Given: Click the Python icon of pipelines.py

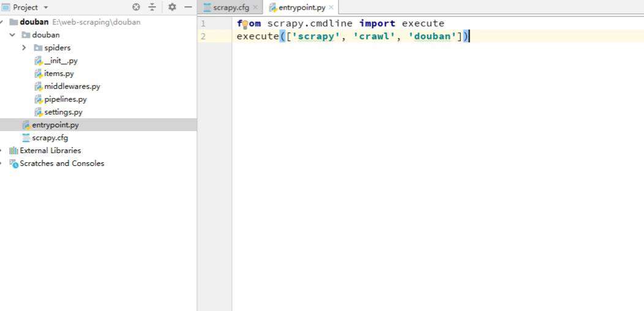Looking at the screenshot, I should click(39, 99).
